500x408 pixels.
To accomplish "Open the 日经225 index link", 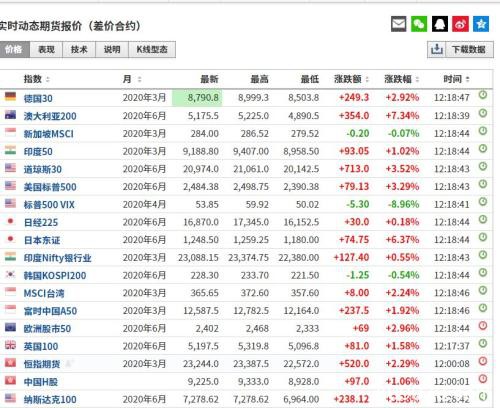I will (x=41, y=222).
